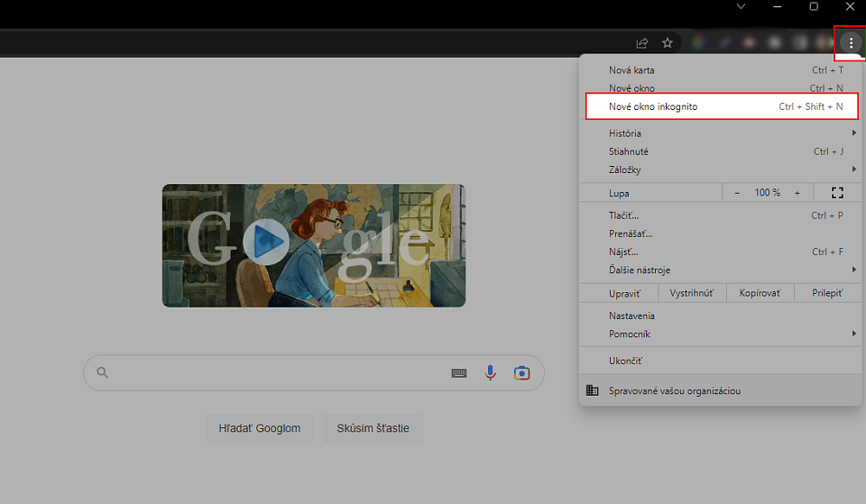Select Ukončiť to quit Chrome
Screen dimensions: 866x504
pos(720,361)
